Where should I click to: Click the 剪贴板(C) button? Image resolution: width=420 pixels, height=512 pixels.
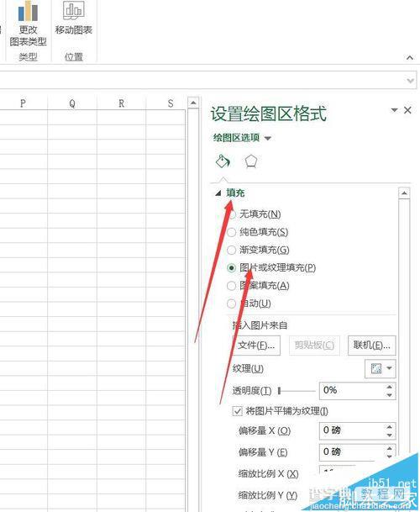click(x=315, y=346)
